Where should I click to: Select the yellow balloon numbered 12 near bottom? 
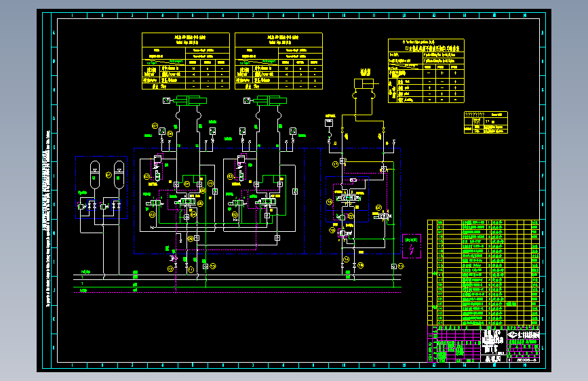(170, 269)
